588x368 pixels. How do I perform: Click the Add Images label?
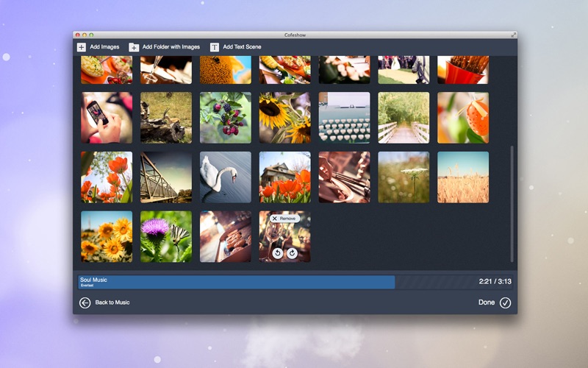tap(104, 47)
